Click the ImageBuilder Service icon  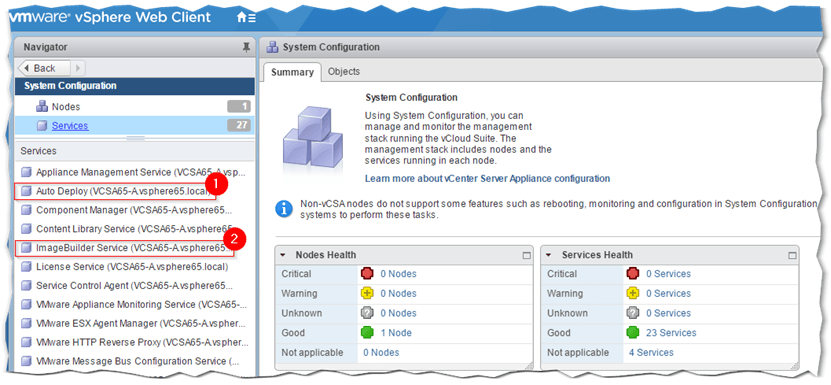coord(26,248)
